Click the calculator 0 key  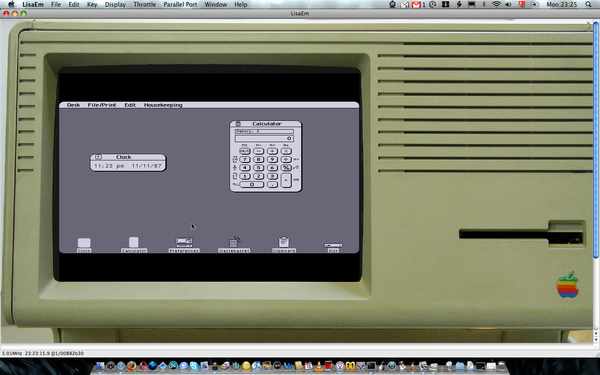[x=252, y=184]
